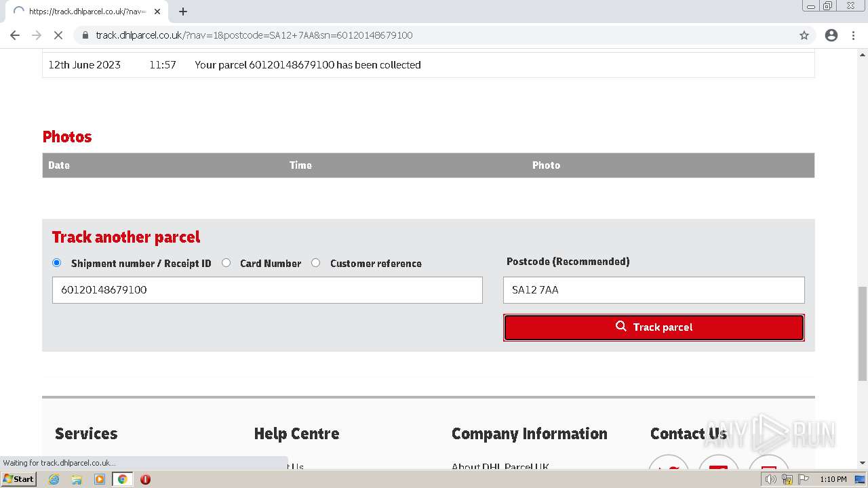This screenshot has height=488, width=868.
Task: Open a new browser tab
Action: (183, 12)
